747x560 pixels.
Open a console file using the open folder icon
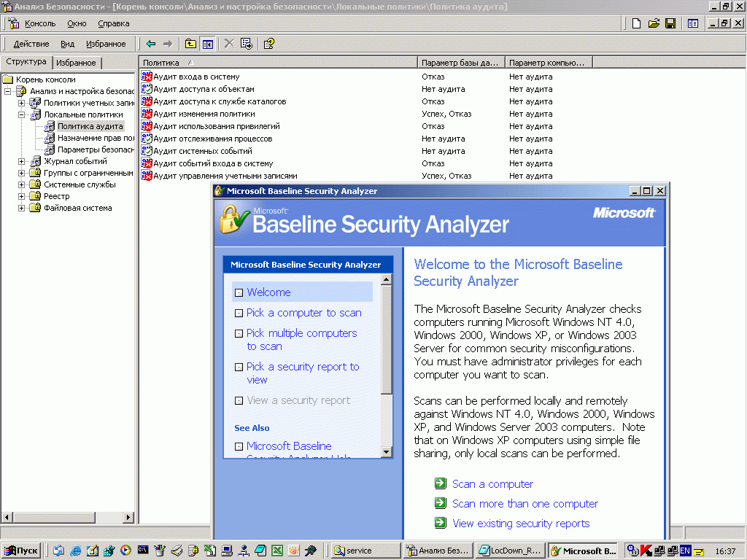click(x=654, y=23)
